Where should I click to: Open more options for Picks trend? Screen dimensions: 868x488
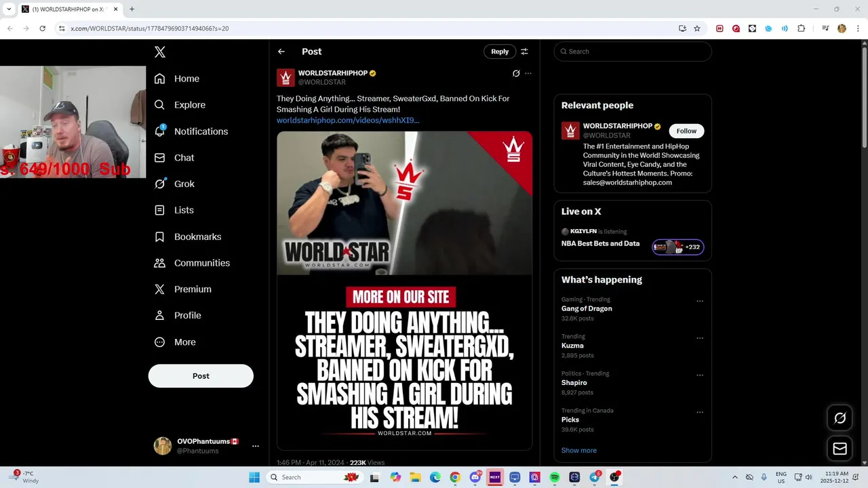700,412
